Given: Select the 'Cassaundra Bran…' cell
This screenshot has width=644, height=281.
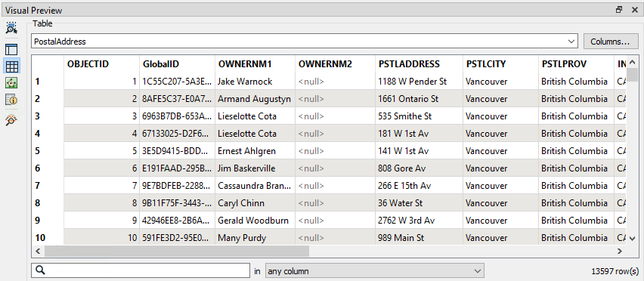Looking at the screenshot, I should point(255,186).
